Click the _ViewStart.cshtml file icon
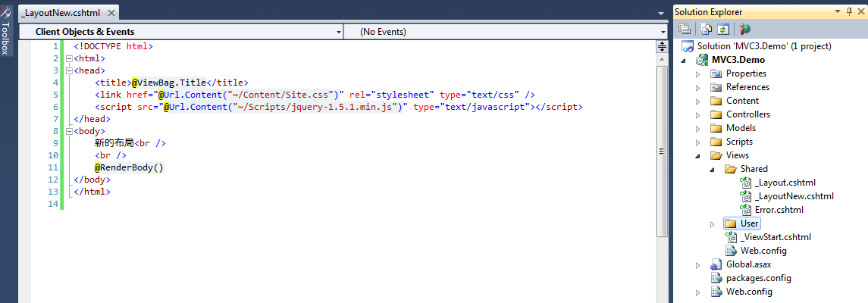This screenshot has height=303, width=868. click(732, 236)
